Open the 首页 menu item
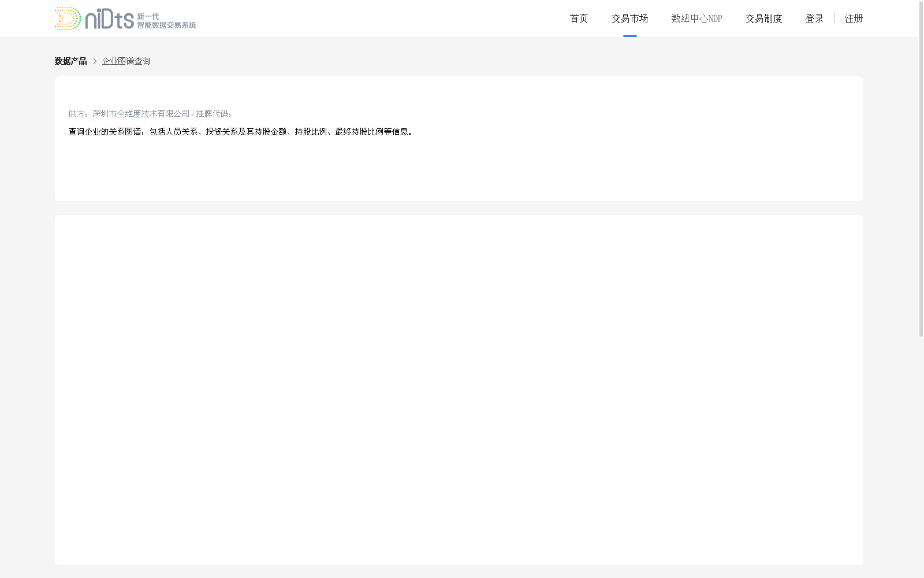 click(x=579, y=18)
